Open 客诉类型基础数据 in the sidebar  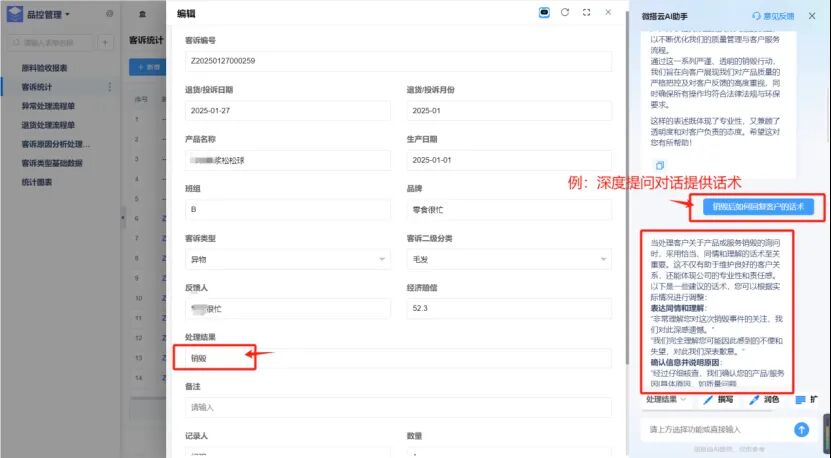click(x=52, y=163)
